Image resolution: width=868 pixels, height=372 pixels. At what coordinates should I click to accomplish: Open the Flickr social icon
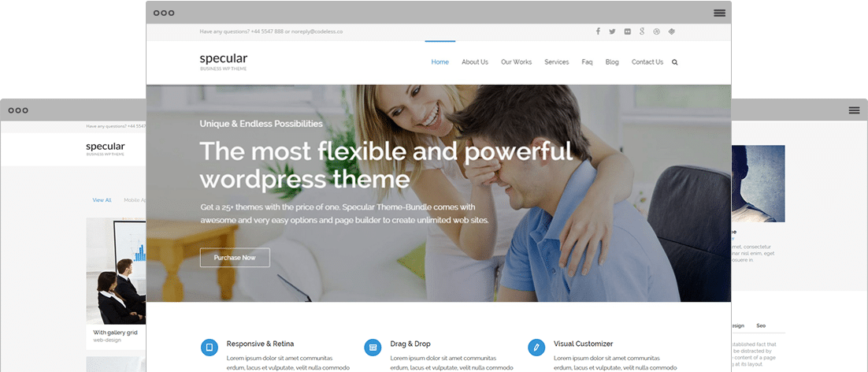[627, 32]
